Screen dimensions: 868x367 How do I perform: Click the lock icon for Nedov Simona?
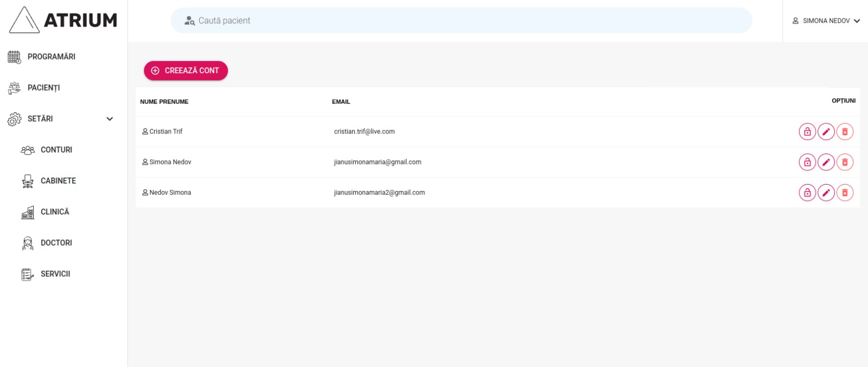point(807,193)
